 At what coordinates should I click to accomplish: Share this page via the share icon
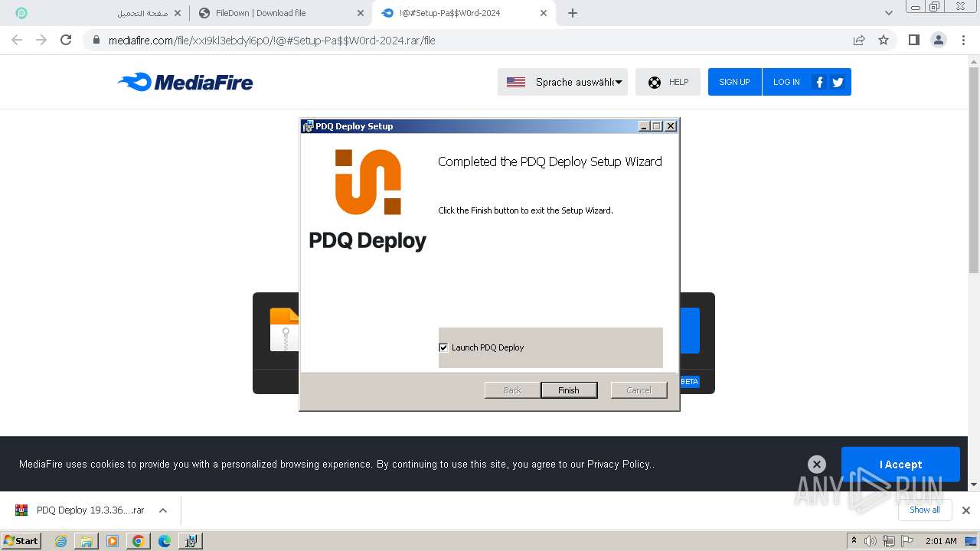tap(859, 40)
